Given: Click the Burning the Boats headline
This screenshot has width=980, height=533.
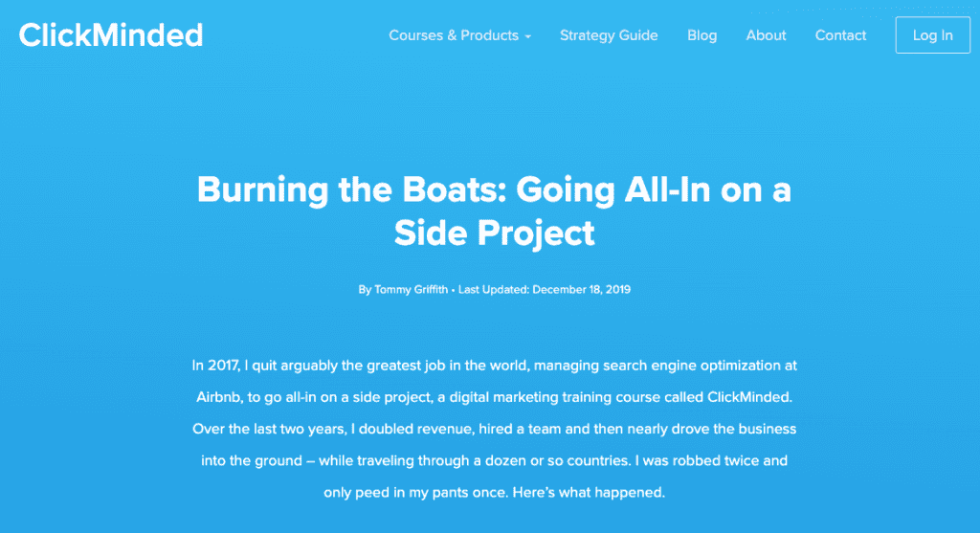Looking at the screenshot, I should coord(494,211).
